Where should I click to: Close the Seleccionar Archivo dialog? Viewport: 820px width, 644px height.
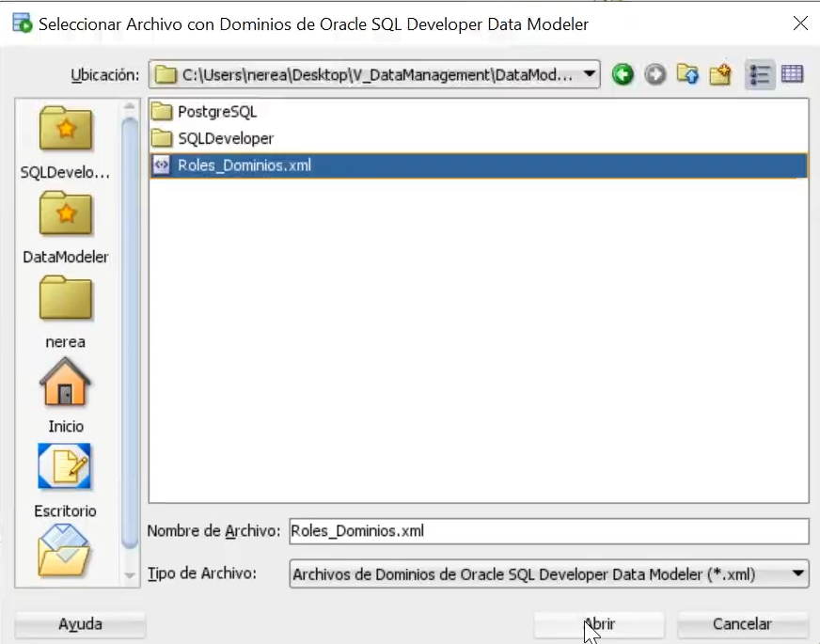[800, 24]
